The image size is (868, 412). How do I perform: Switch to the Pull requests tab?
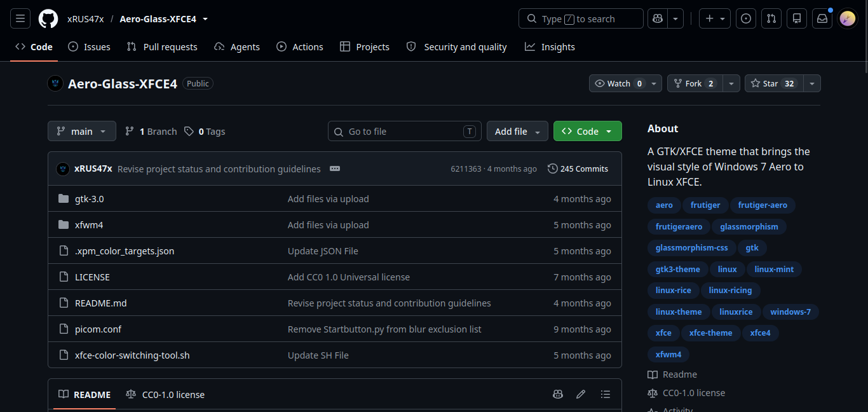click(162, 47)
